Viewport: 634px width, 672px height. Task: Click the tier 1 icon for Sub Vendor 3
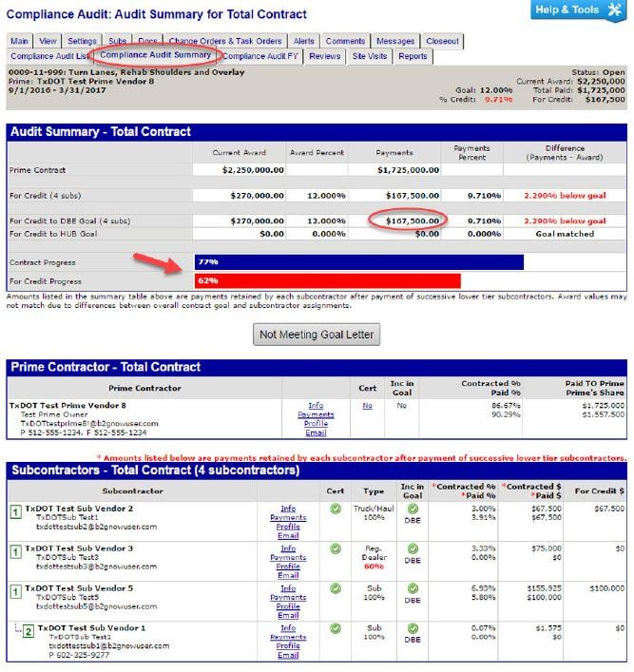point(14,552)
